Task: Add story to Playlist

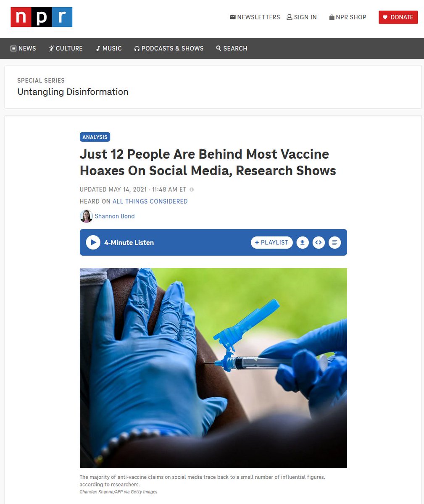Action: [272, 242]
